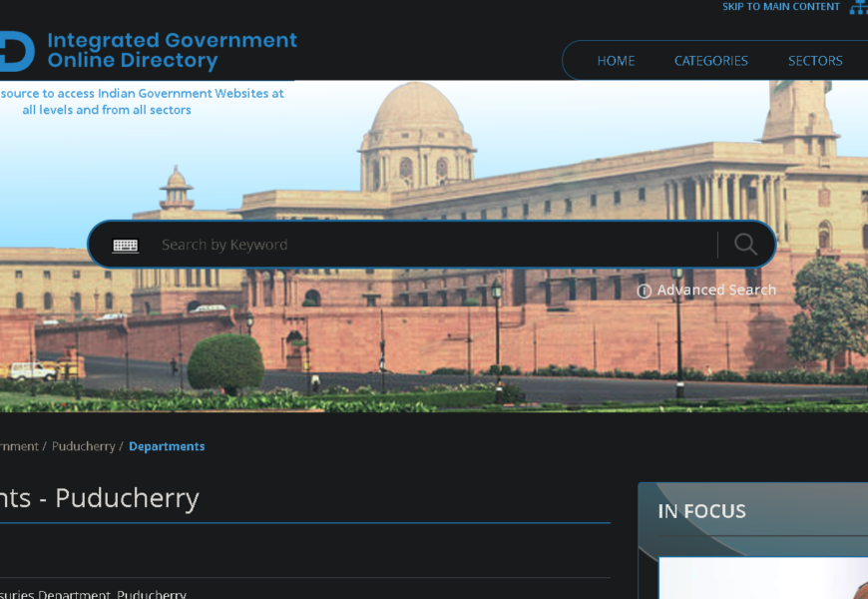Open the Advanced Search link
868x599 pixels.
(x=716, y=290)
